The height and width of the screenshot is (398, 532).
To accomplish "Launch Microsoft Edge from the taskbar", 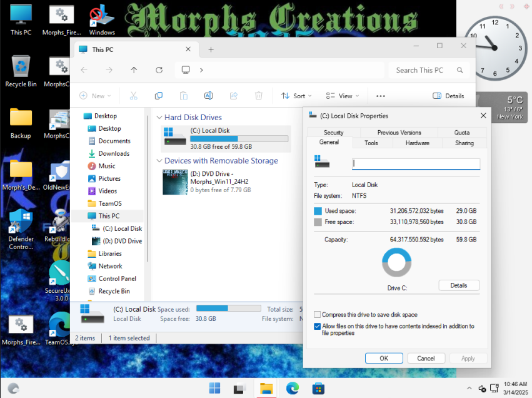I will click(292, 388).
